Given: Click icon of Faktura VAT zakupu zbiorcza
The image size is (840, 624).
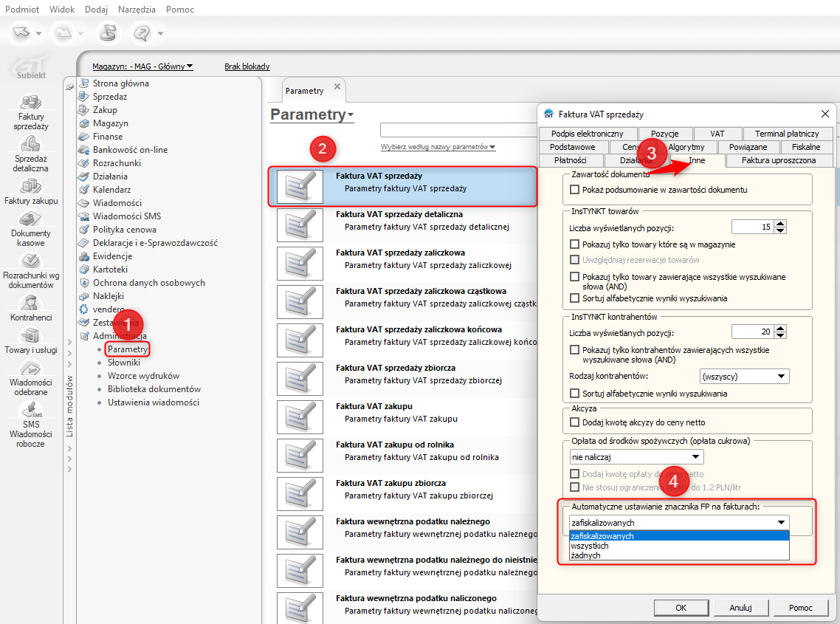Looking at the screenshot, I should pos(300,494).
